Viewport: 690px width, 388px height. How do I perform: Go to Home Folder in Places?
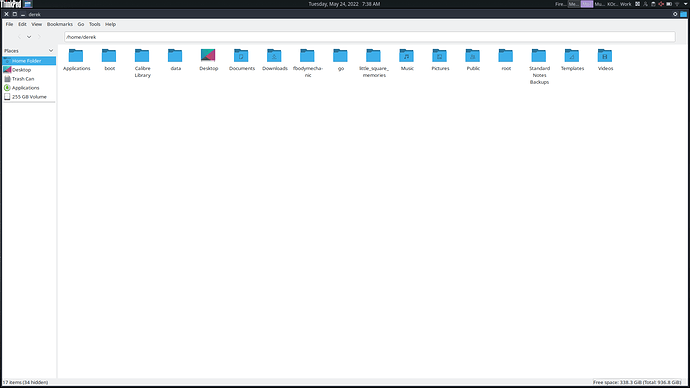tap(29, 61)
